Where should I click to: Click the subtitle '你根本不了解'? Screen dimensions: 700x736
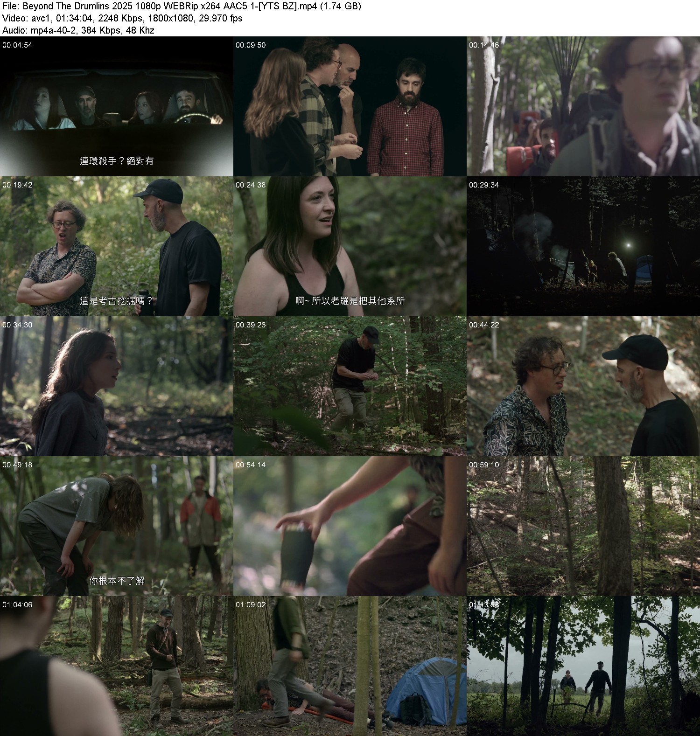click(x=117, y=581)
